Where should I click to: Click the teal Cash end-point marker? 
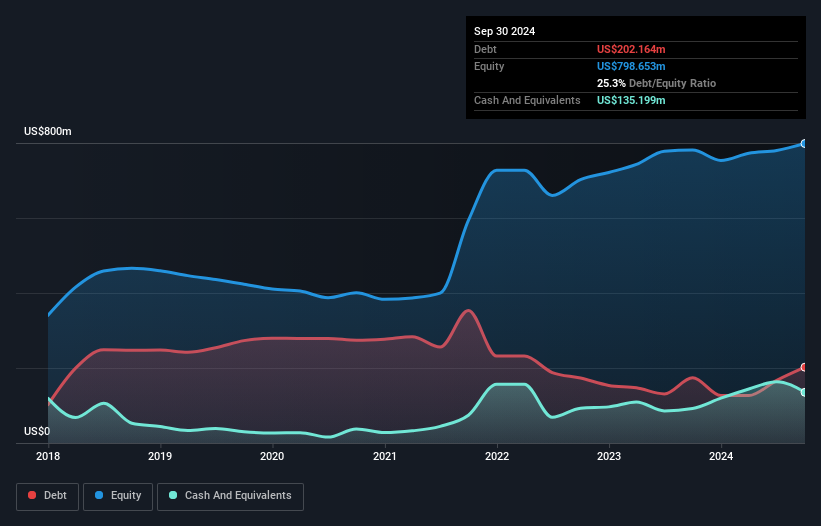[804, 393]
